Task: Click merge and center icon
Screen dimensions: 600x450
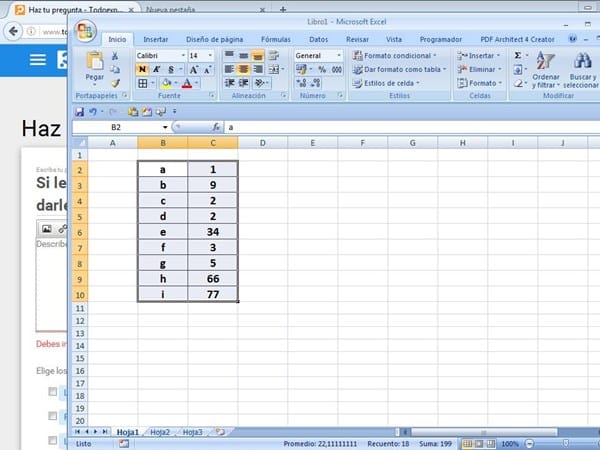Action: 274,69
